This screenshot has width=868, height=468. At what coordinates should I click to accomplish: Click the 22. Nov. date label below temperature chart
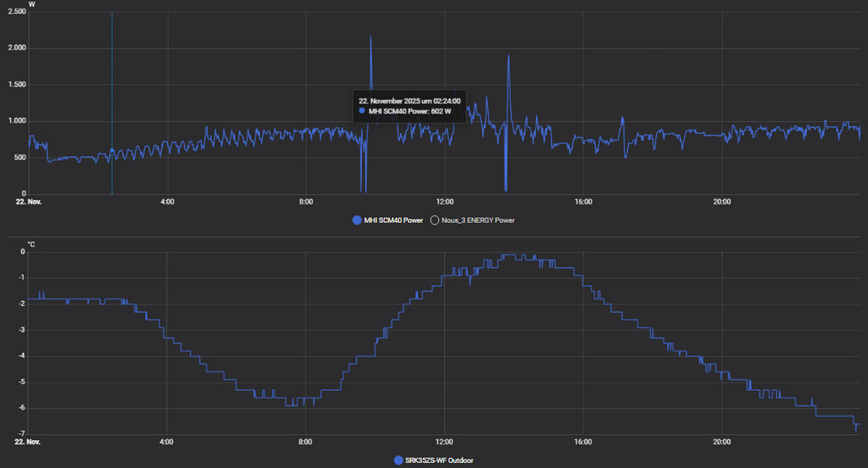pyautogui.click(x=29, y=442)
